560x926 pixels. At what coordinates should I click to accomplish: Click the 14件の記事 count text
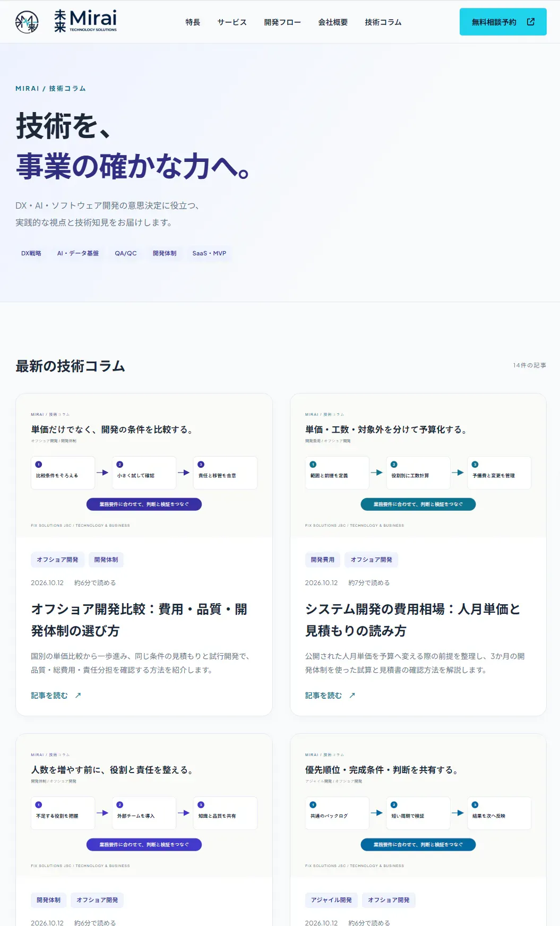pyautogui.click(x=529, y=365)
